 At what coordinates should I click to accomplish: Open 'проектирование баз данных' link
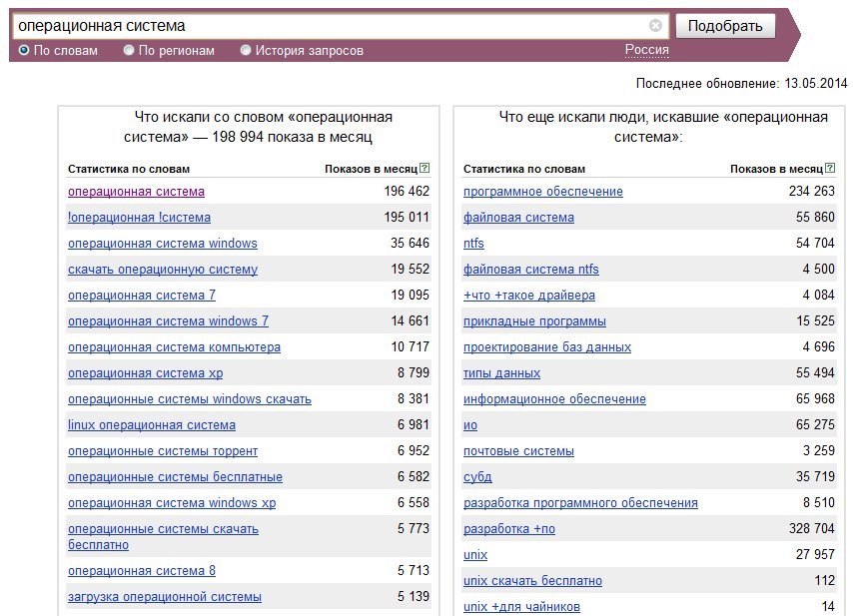(x=547, y=347)
